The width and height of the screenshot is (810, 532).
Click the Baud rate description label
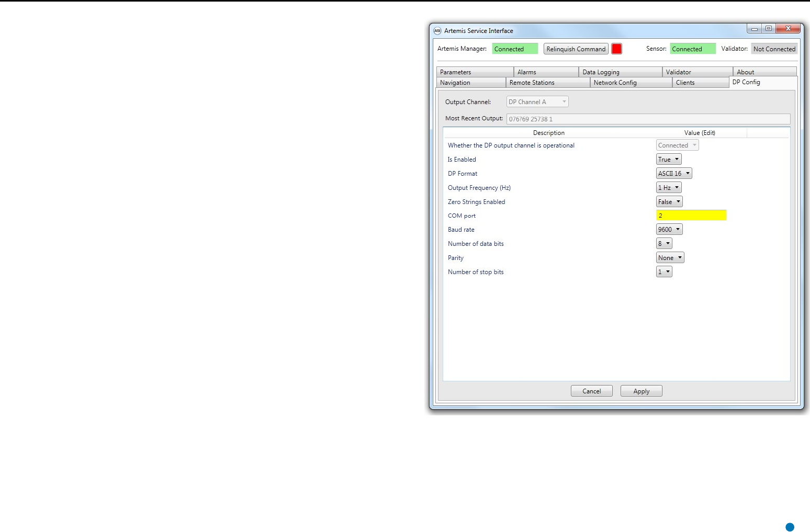click(461, 230)
